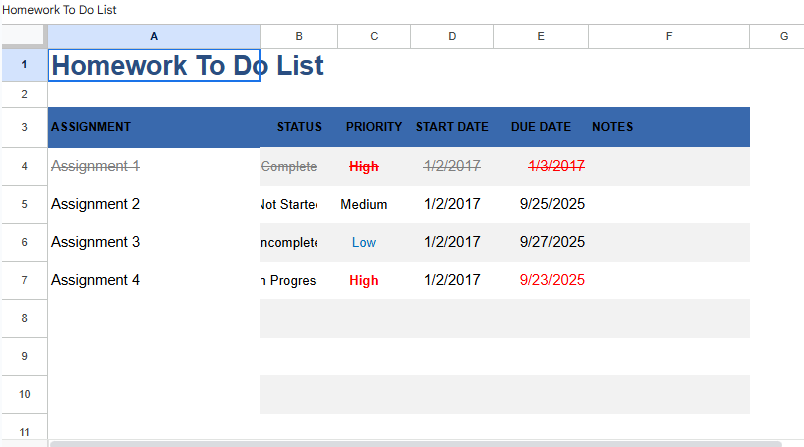Screen dimensions: 804x447
Task: Click the PRIORITY column heading cell
Action: click(374, 127)
